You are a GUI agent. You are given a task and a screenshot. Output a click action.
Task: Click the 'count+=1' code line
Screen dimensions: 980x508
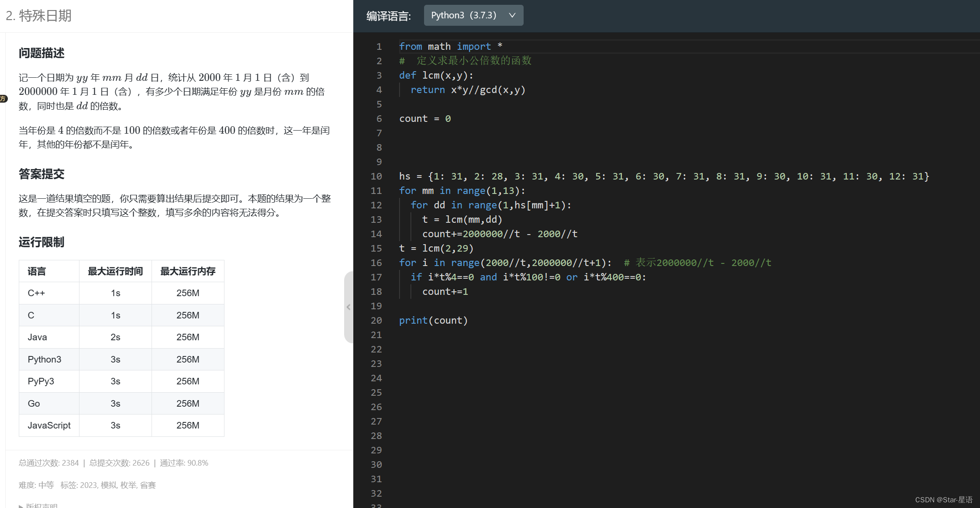coord(445,291)
